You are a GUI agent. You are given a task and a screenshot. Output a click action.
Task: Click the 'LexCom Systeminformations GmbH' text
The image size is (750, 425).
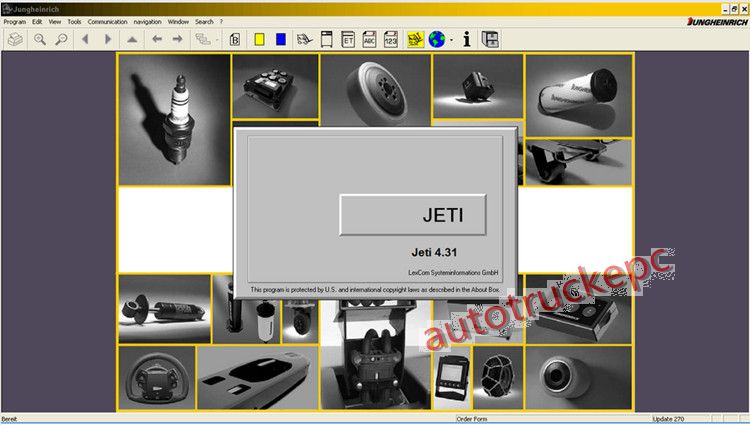tap(453, 272)
